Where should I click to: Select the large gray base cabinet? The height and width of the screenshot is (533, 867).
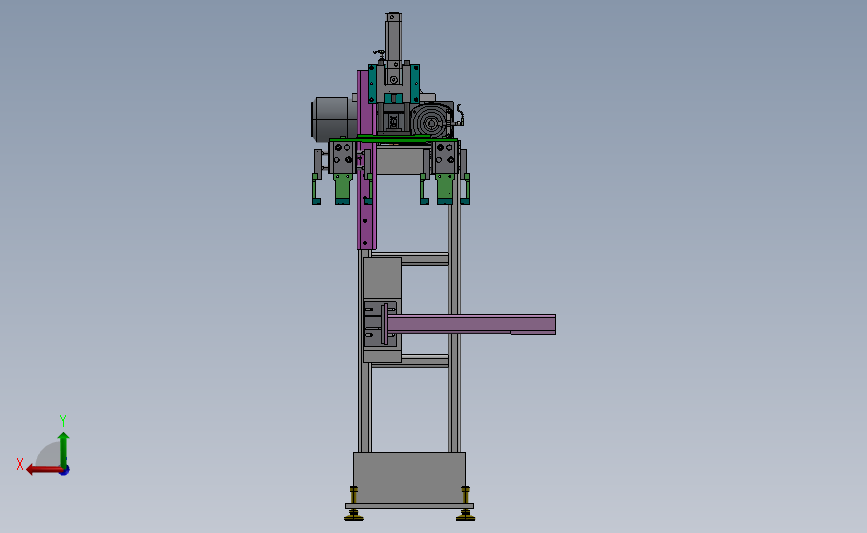click(x=409, y=478)
